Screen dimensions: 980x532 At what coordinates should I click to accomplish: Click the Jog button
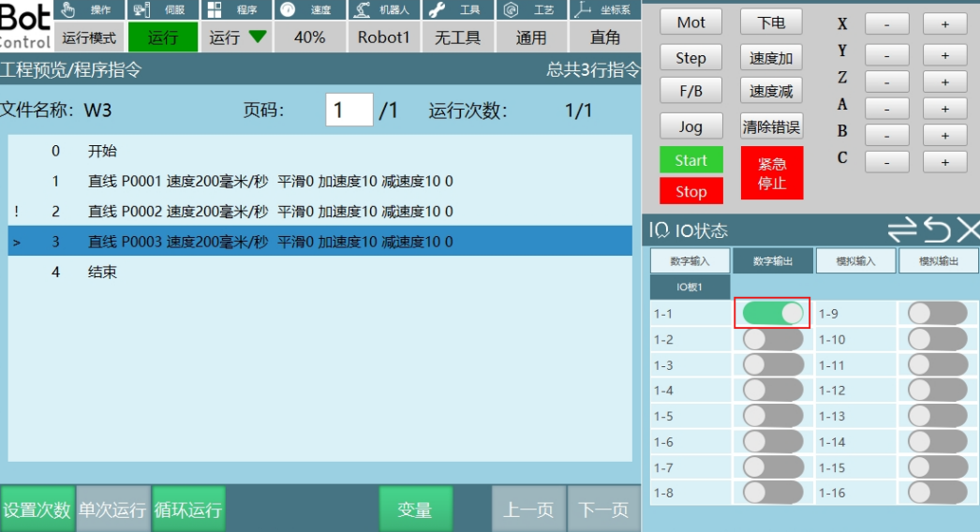click(690, 126)
